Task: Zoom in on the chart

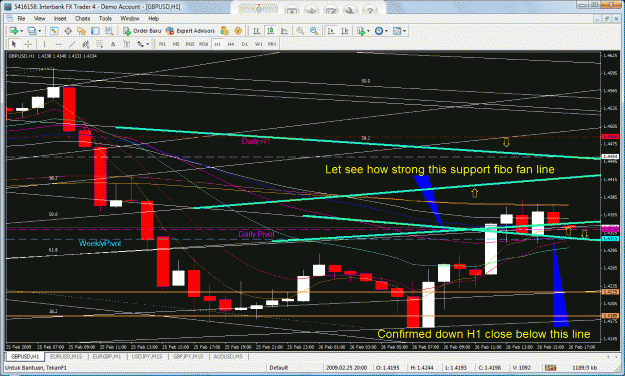Action: point(300,31)
